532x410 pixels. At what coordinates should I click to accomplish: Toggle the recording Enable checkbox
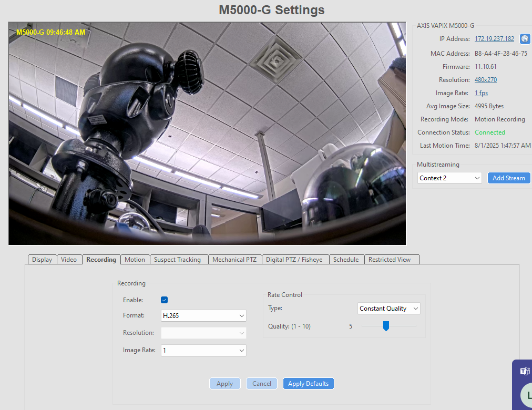164,300
